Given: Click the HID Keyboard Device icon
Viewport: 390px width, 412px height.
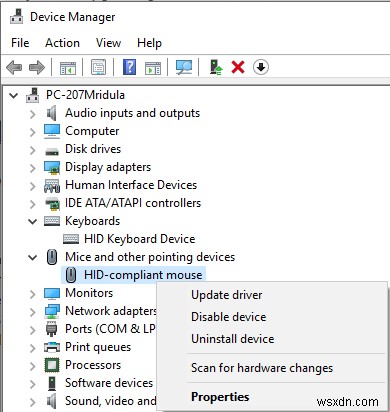Looking at the screenshot, I should (71, 239).
